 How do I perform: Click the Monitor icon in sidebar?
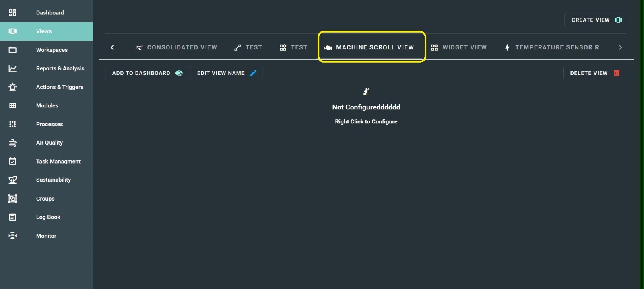click(x=12, y=236)
